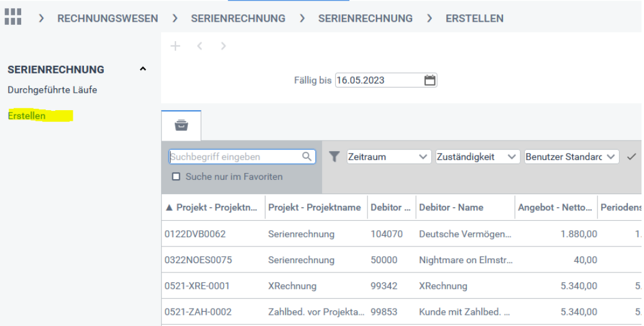Enable Suche nur im Favoriten checkbox

(x=177, y=177)
